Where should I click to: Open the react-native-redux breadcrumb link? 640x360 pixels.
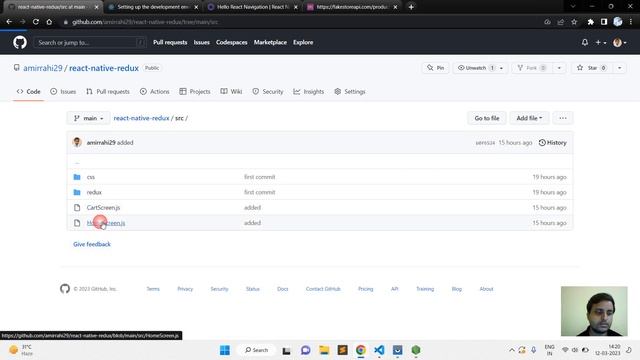tap(141, 118)
